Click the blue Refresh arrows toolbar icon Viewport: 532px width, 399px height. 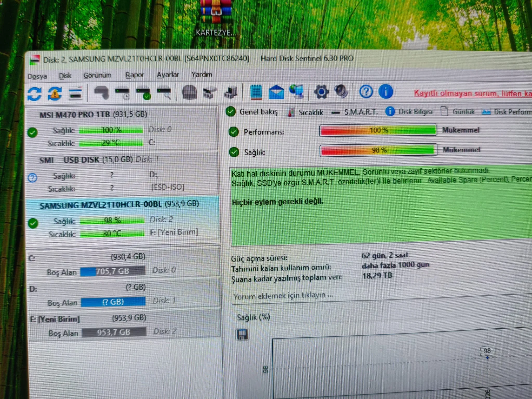[35, 94]
